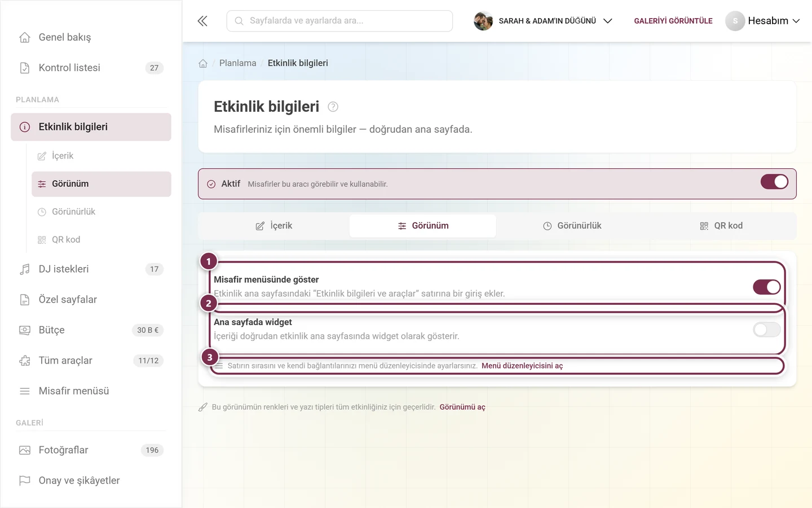Viewport: 812px width, 508px height.
Task: Click Görünümü aç link
Action: click(462, 407)
